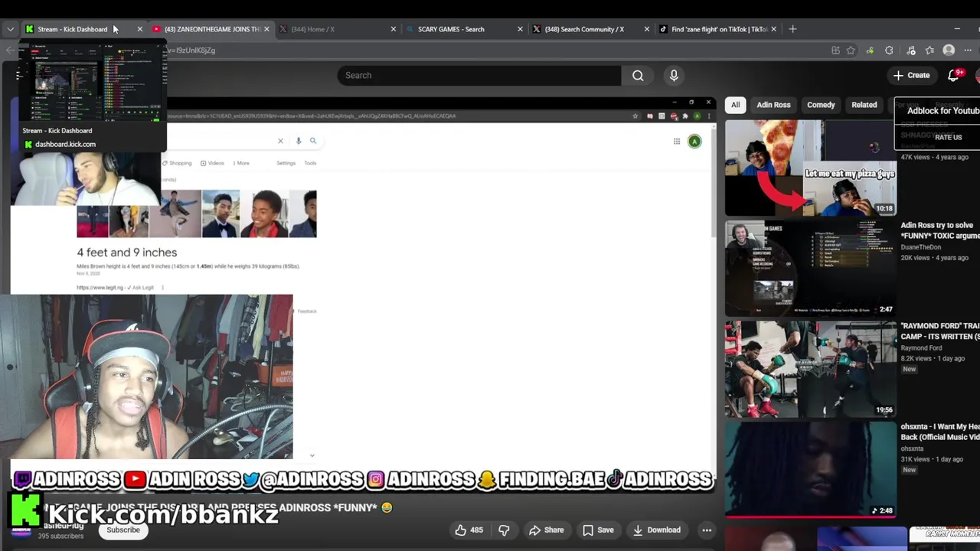This screenshot has width=980, height=551.
Task: Bookmark this page with the star icon
Action: point(851,51)
